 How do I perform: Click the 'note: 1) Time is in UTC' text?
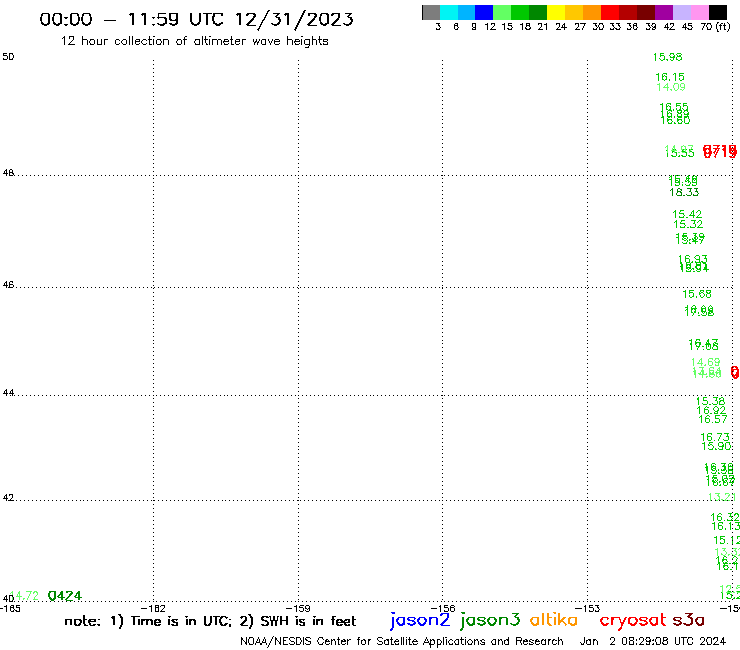(x=148, y=621)
